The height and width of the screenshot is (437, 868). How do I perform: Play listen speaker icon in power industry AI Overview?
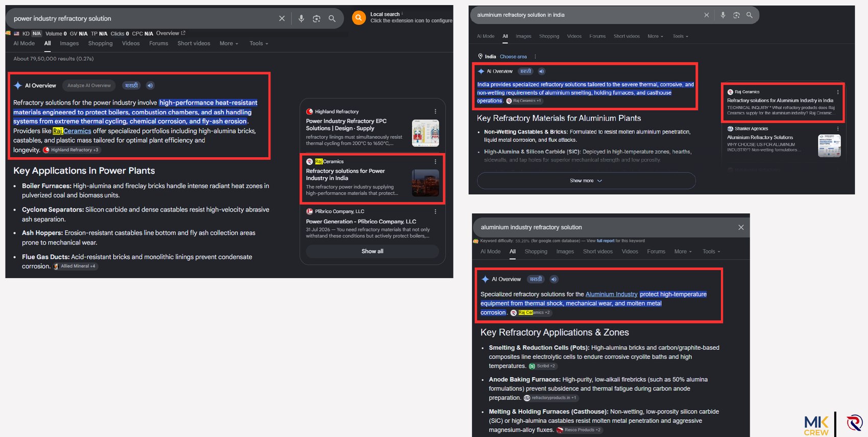150,85
